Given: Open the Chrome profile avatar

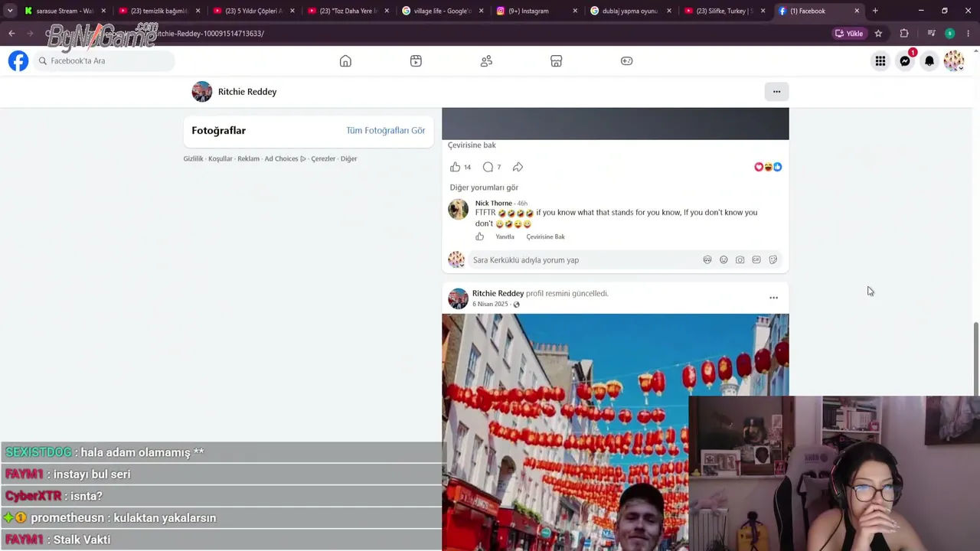Looking at the screenshot, I should [x=949, y=34].
